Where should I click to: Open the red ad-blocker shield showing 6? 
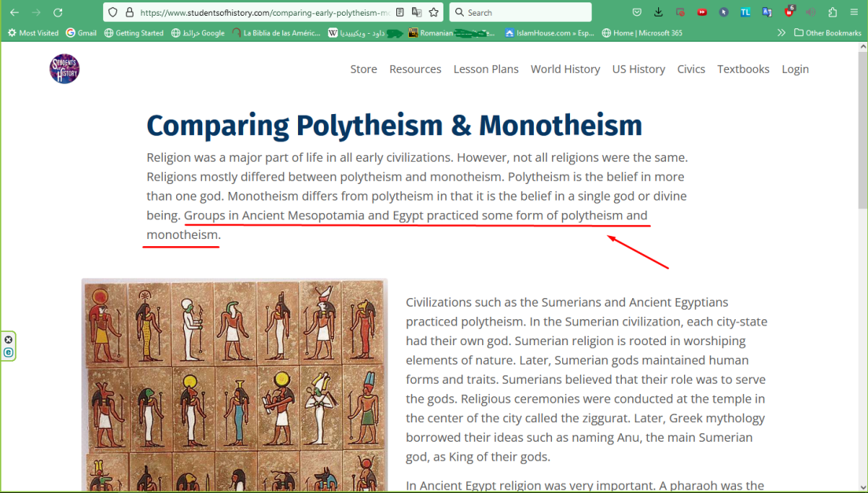[789, 11]
